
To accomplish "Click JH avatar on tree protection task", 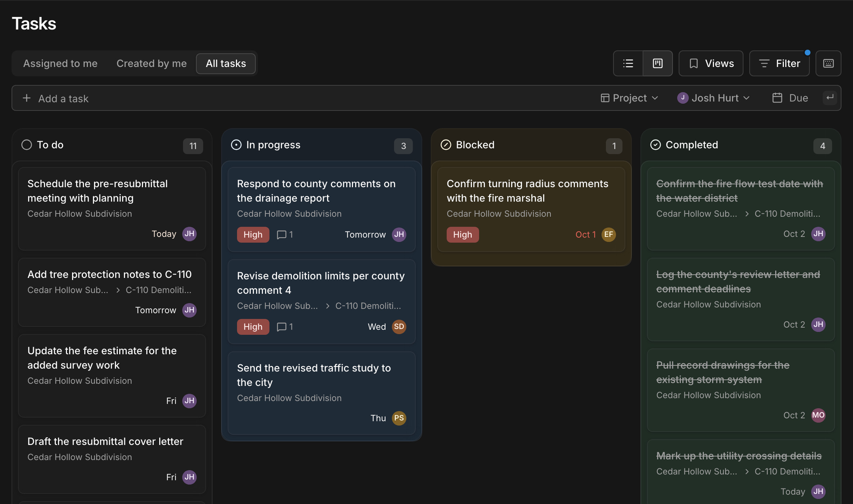I will pyautogui.click(x=189, y=310).
